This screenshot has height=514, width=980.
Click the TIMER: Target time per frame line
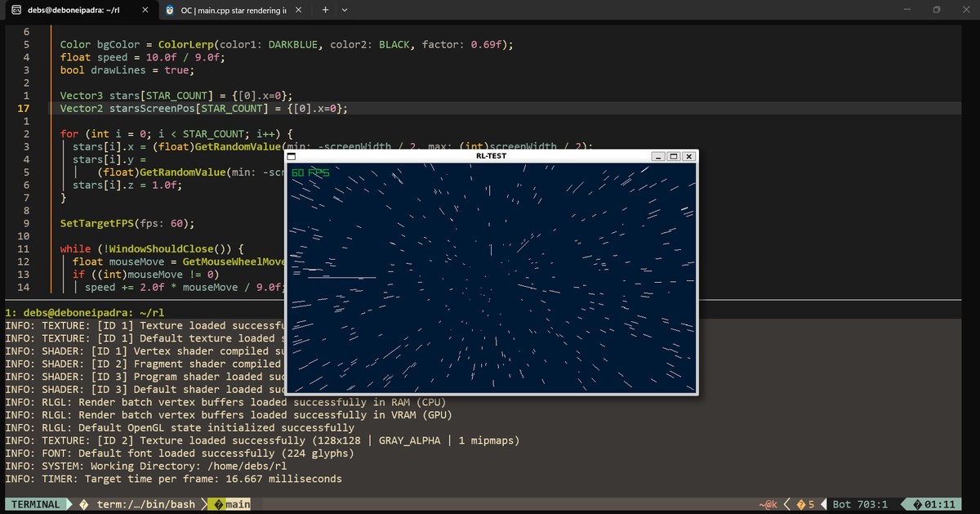point(173,479)
